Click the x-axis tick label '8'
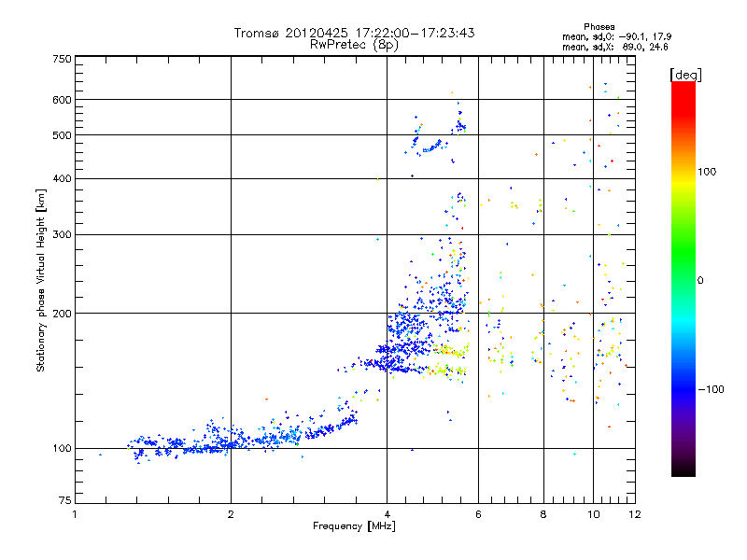The height and width of the screenshot is (560, 747). (x=543, y=514)
